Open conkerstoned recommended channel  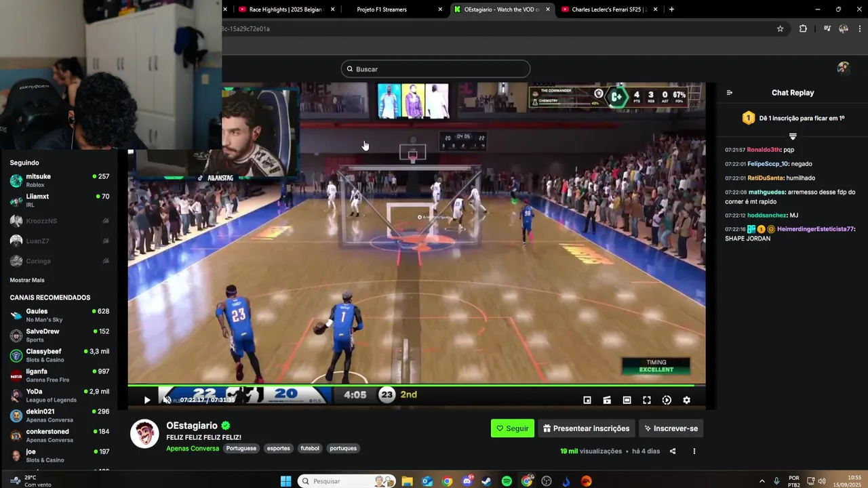[59, 435]
